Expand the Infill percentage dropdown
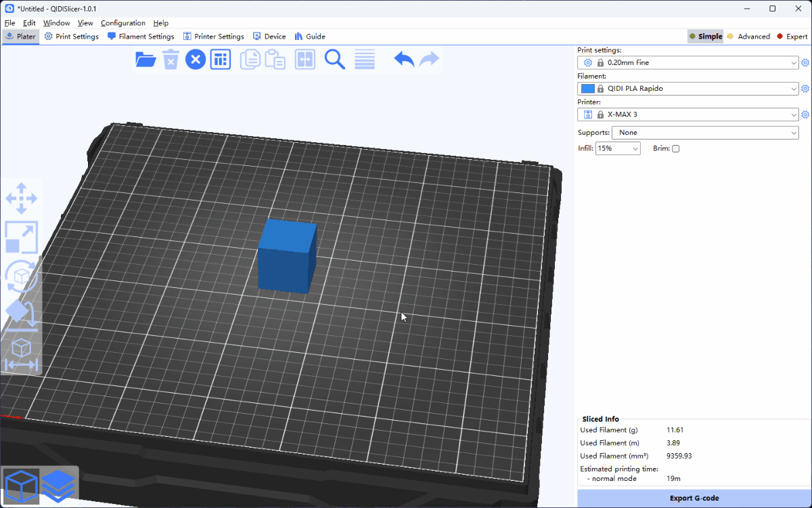 pos(618,148)
